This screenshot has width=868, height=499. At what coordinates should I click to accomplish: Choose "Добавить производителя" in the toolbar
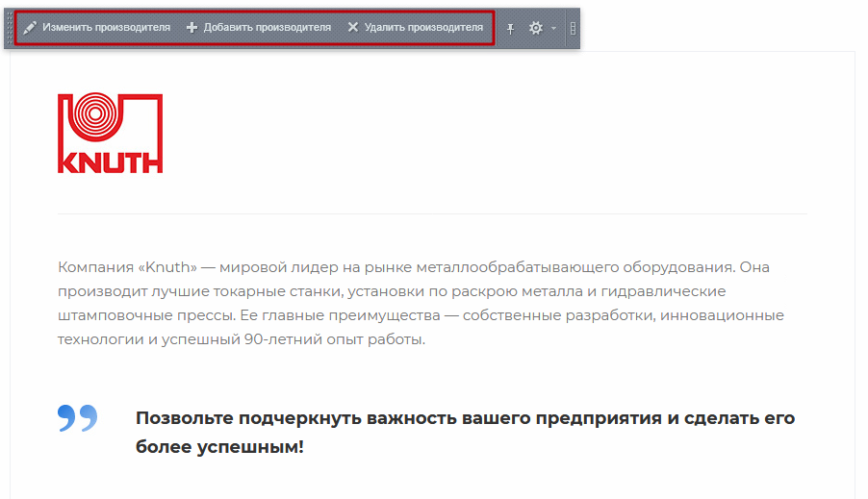(267, 27)
